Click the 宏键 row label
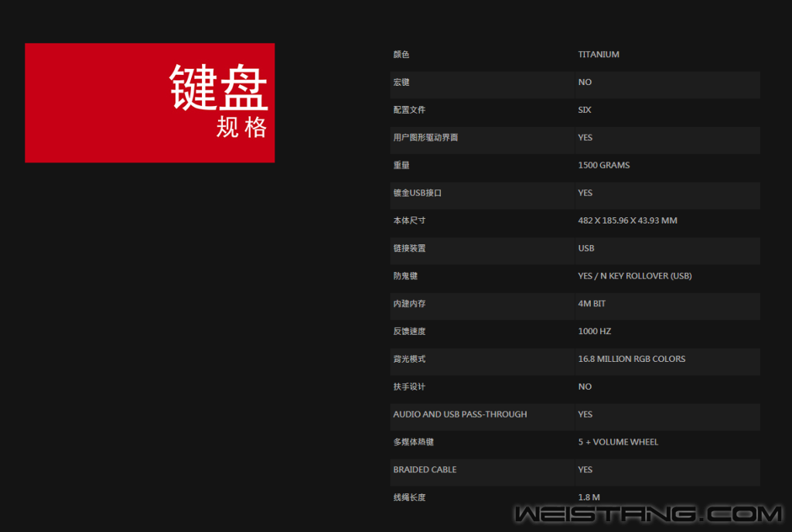 tap(401, 82)
